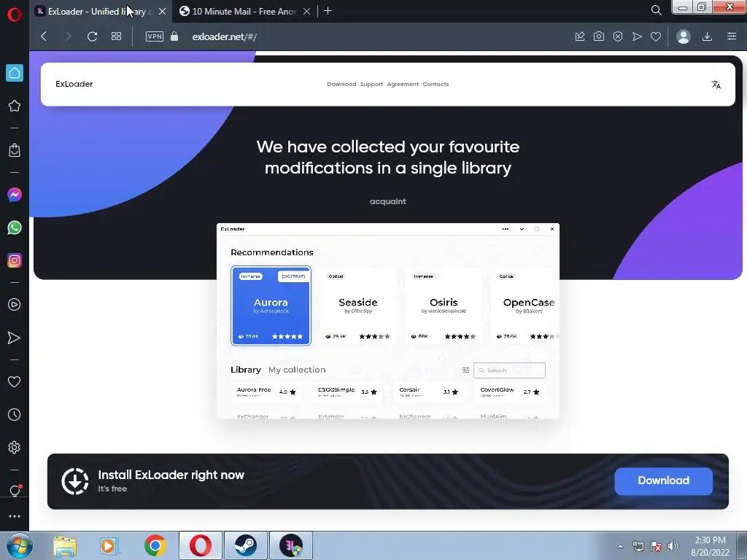
Task: Go back to previous page
Action: click(x=44, y=36)
